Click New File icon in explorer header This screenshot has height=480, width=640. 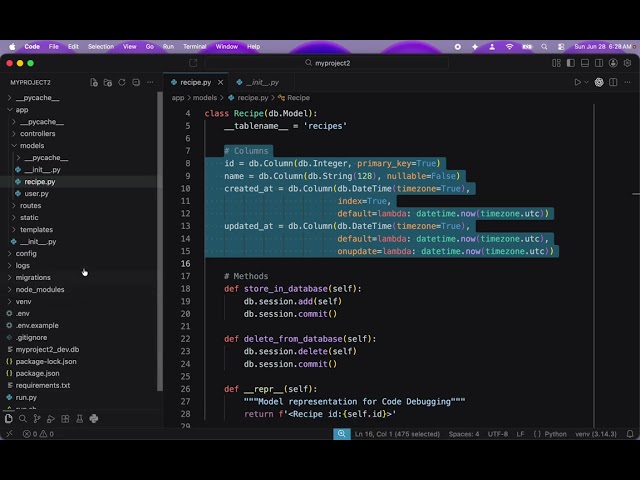coord(93,82)
